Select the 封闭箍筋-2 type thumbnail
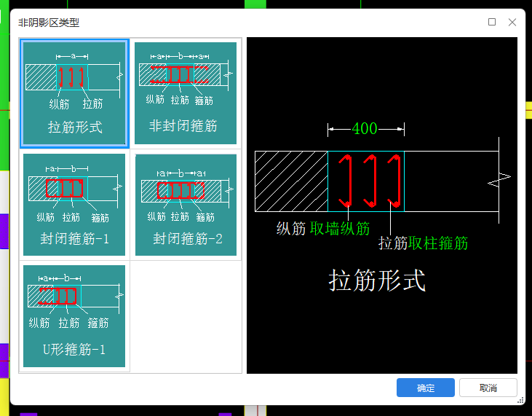Screen dimensions: 532x416 coord(186,205)
